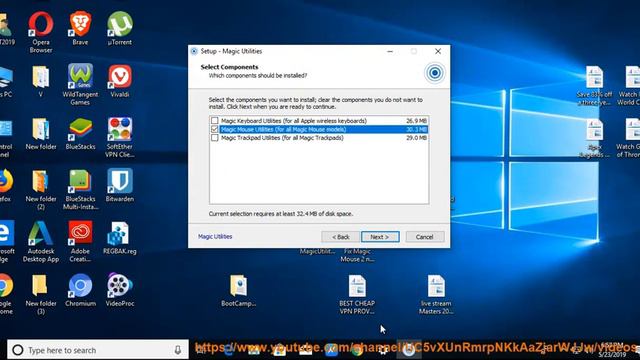Image resolution: width=640 pixels, height=360 pixels.
Task: Uncheck Magic Mouse Utilities component
Action: (x=215, y=129)
